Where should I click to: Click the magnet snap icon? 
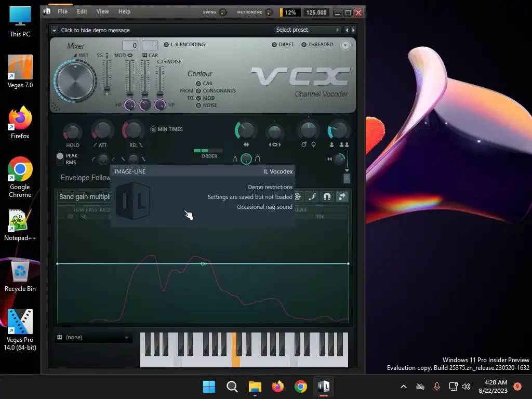click(x=327, y=197)
